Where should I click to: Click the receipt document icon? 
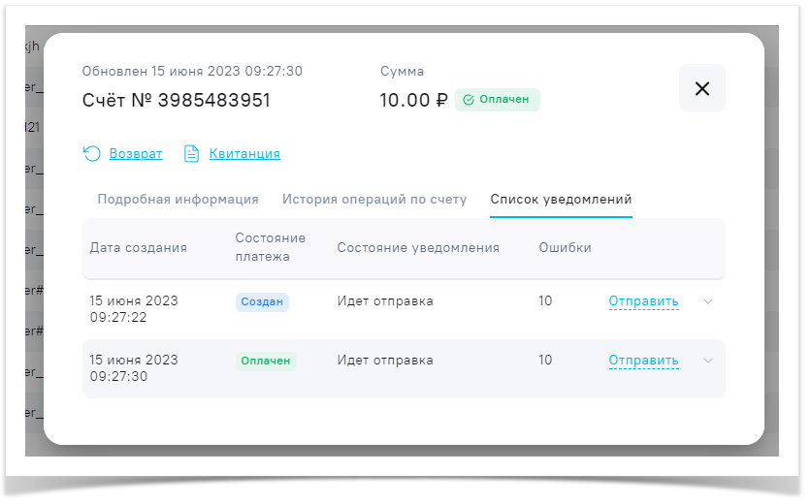coord(192,153)
